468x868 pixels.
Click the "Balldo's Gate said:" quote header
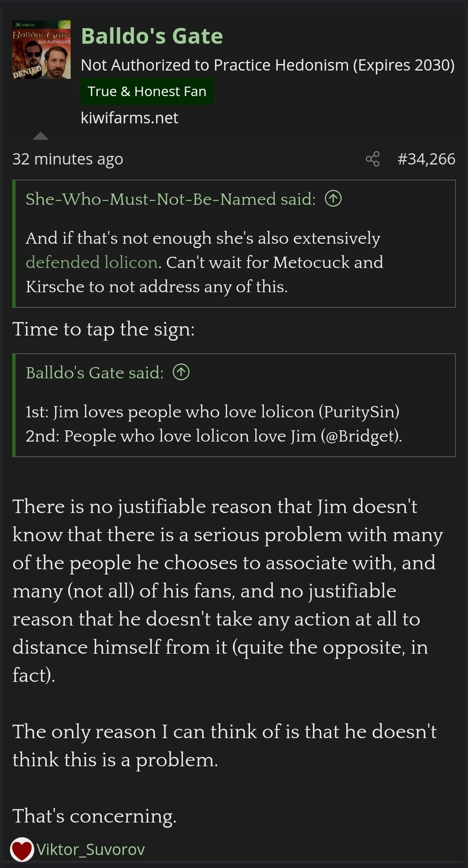pos(94,373)
